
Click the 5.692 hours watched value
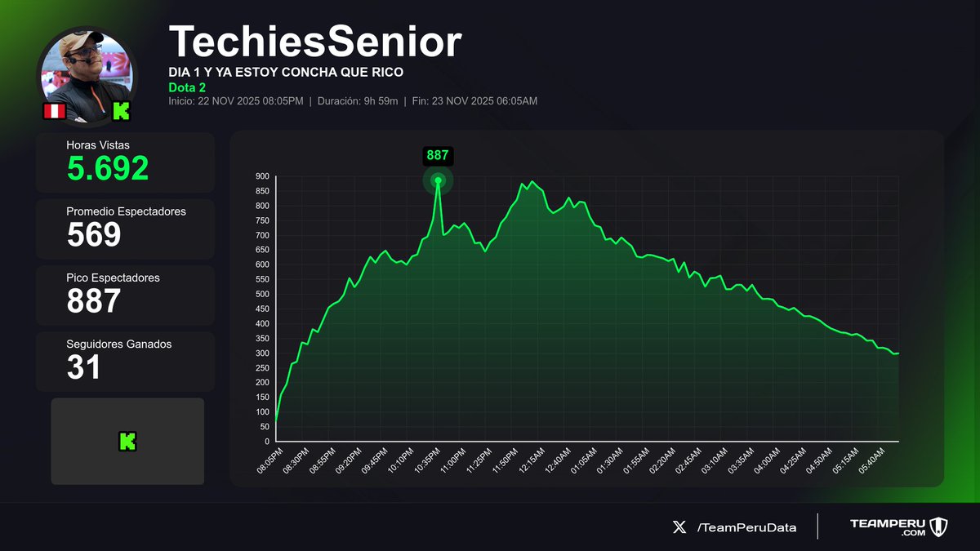108,169
